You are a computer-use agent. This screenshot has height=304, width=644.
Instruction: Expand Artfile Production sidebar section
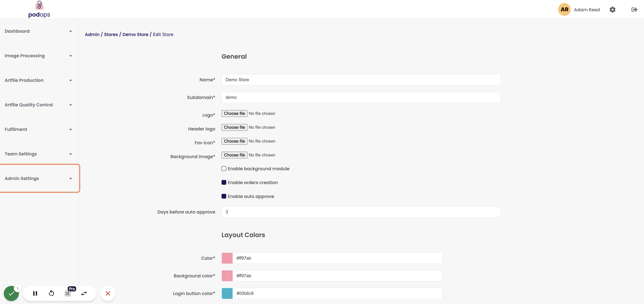click(x=39, y=80)
